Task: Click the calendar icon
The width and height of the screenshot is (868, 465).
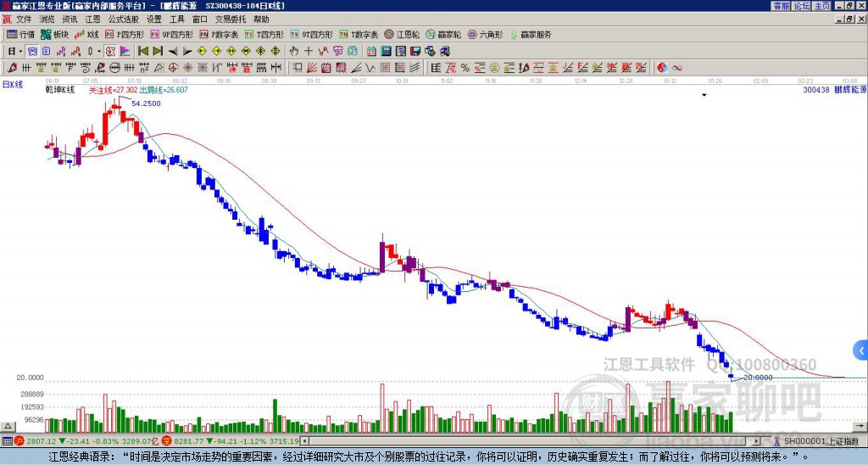Action: pyautogui.click(x=371, y=52)
